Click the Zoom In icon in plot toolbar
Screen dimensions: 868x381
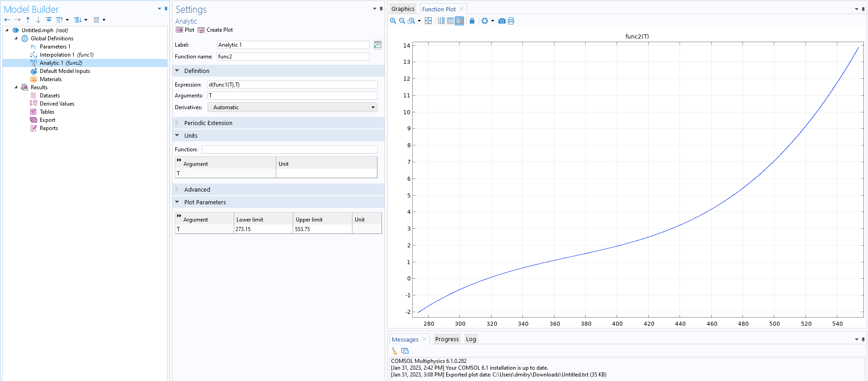393,21
